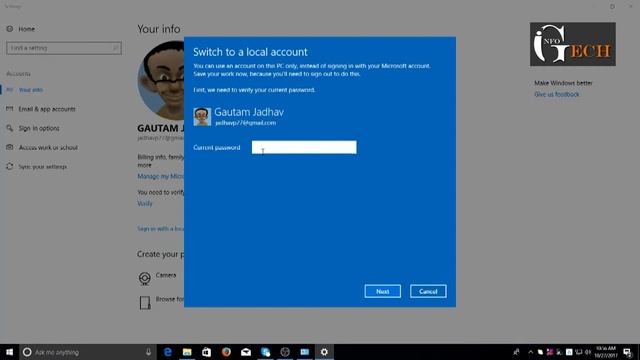
Task: Open Firefox from the taskbar
Action: (x=226, y=352)
